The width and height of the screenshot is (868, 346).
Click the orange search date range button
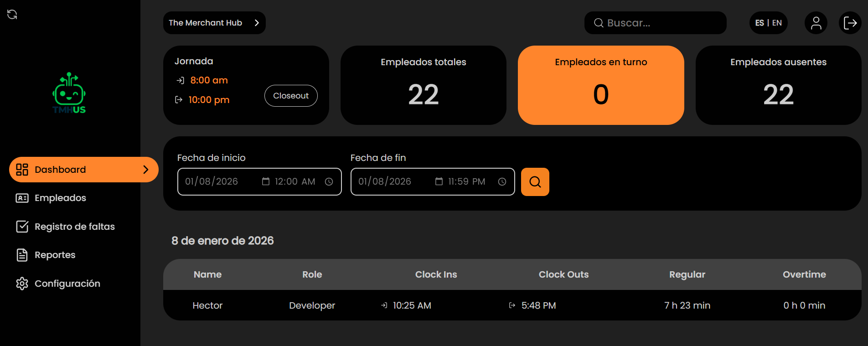coord(535,182)
